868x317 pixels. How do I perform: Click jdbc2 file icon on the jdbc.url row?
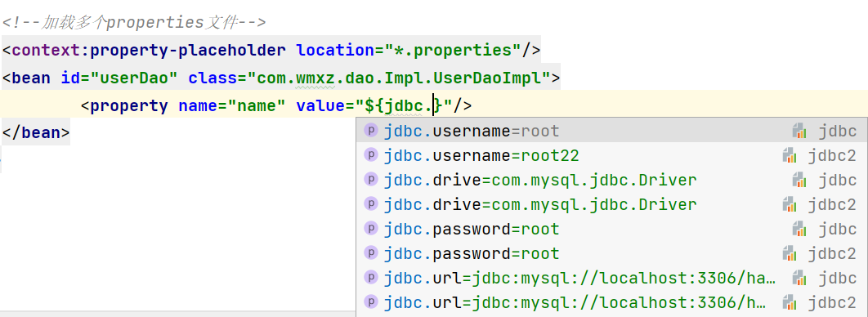pyautogui.click(x=789, y=302)
